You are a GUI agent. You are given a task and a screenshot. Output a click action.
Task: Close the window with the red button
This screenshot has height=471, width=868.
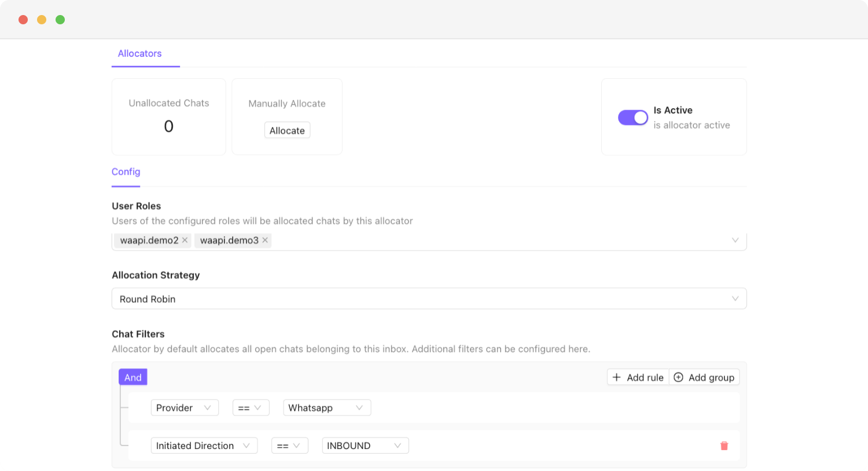[23, 20]
